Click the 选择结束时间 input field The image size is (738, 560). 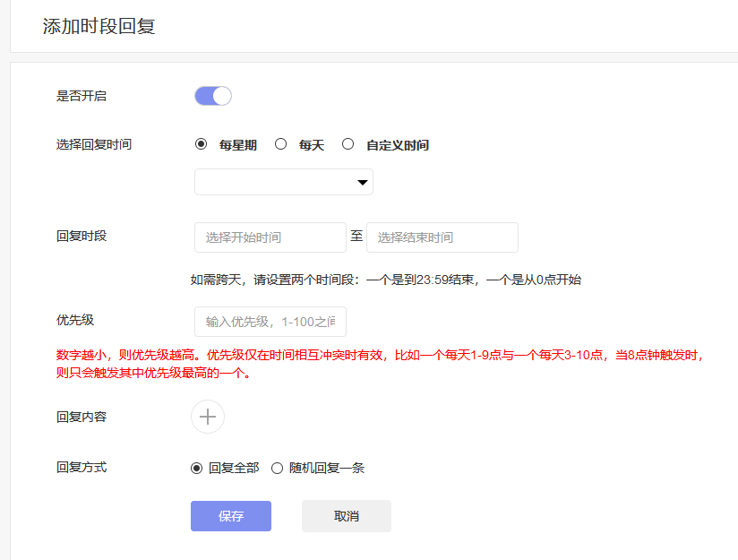coord(442,237)
